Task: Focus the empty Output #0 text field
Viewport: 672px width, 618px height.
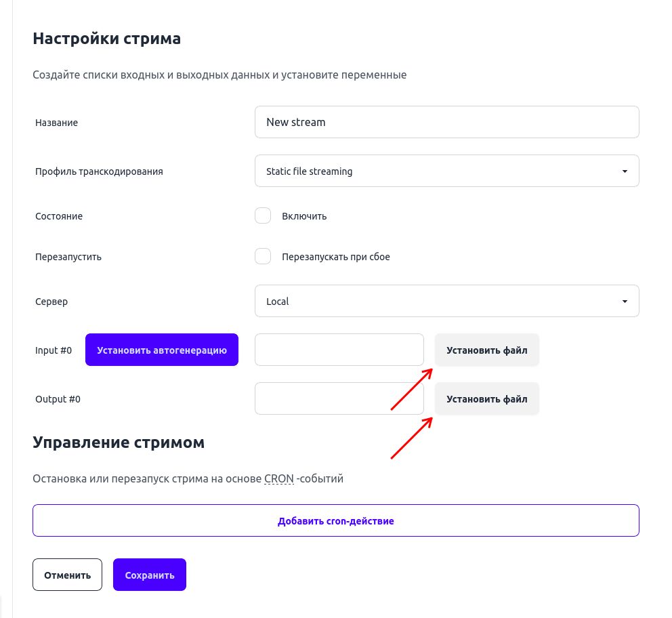Action: [339, 398]
